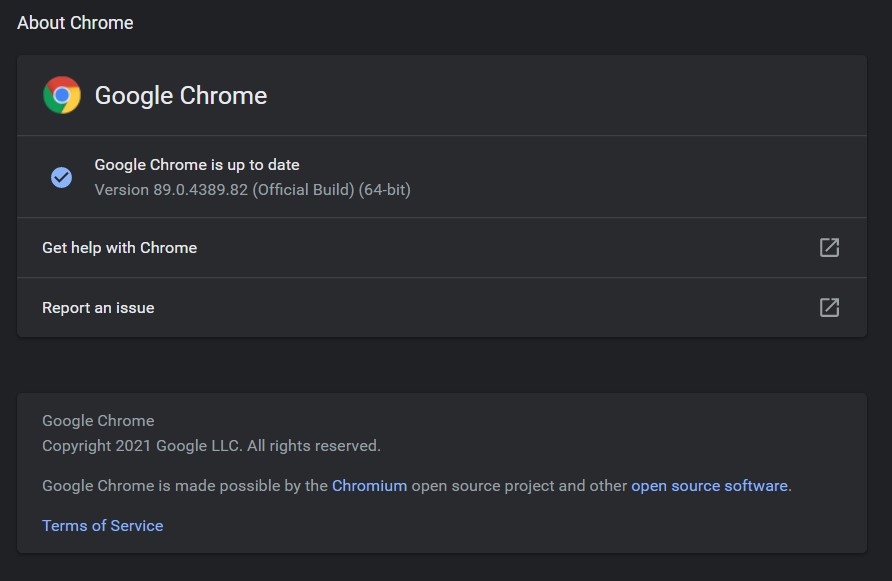Click the Google Chrome title beside the logo

coord(181,96)
